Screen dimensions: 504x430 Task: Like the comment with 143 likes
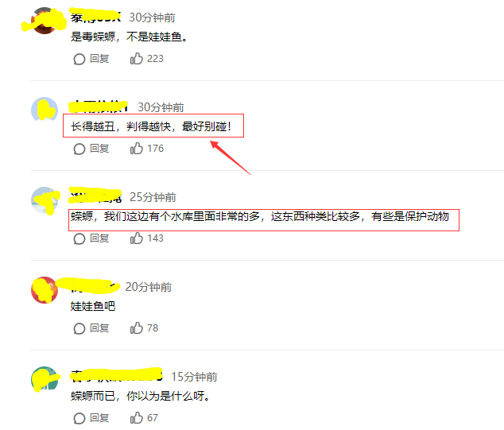pos(136,238)
